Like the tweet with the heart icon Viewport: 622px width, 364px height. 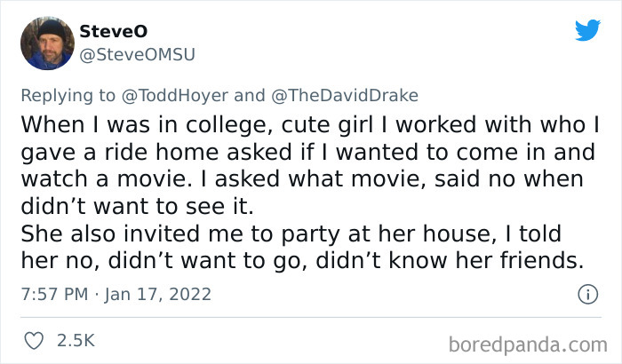click(x=36, y=340)
